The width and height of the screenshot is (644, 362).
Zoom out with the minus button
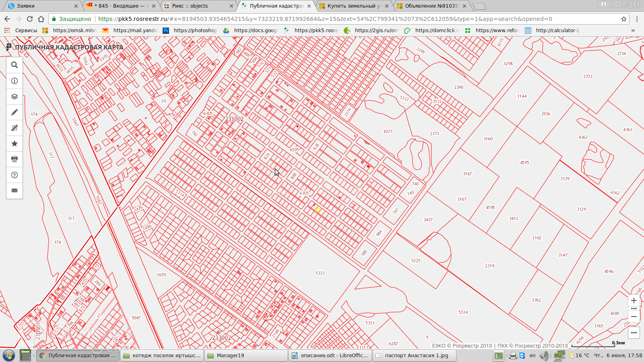coord(634,317)
